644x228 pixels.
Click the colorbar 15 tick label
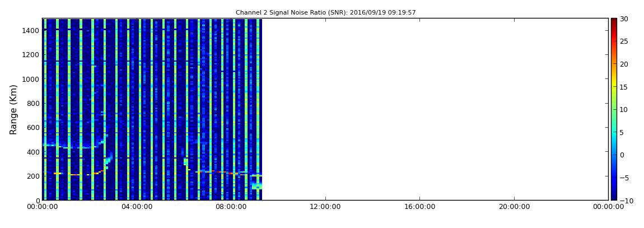tap(624, 87)
